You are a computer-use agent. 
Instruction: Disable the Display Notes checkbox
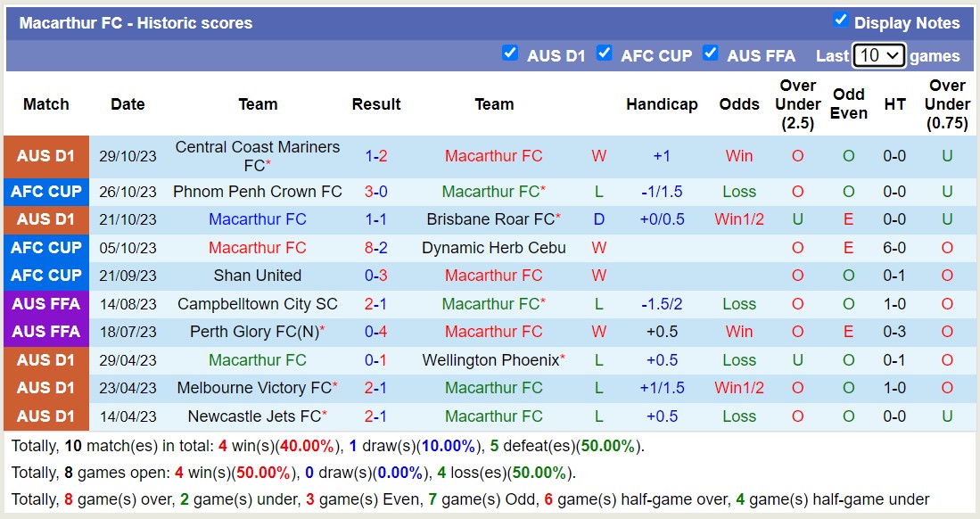(x=839, y=22)
